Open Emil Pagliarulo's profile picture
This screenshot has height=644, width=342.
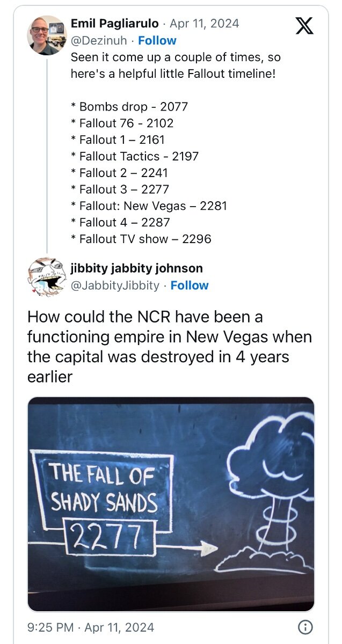point(47,35)
